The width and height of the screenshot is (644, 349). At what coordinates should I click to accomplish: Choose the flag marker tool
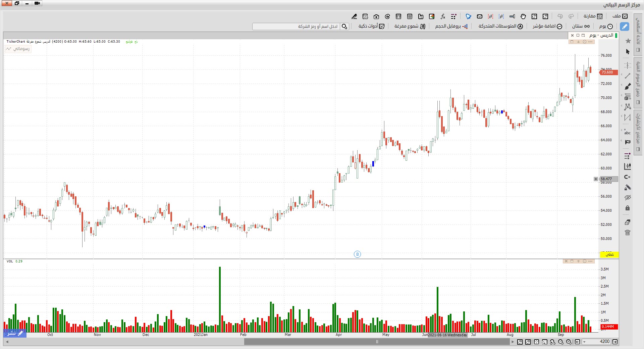coord(628,142)
